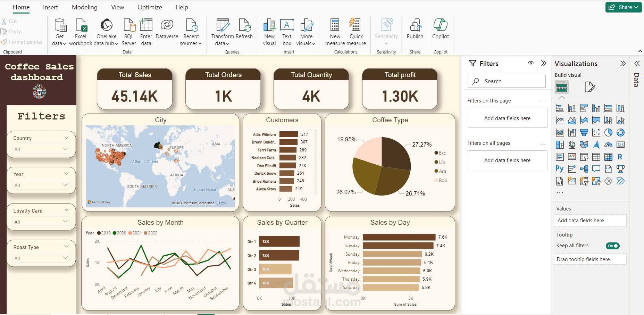This screenshot has width=644, height=315.
Task: Switch to the Modeling ribbon tab
Action: pos(84,7)
